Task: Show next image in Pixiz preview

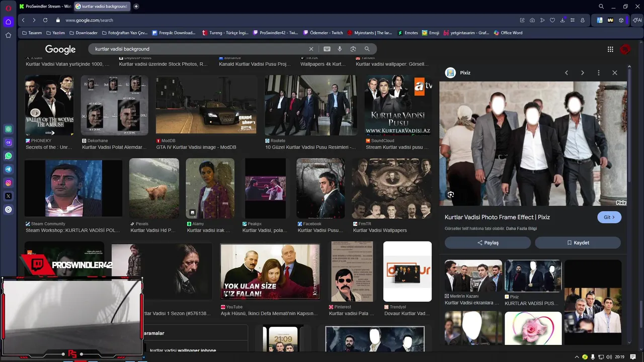Action: click(x=583, y=73)
